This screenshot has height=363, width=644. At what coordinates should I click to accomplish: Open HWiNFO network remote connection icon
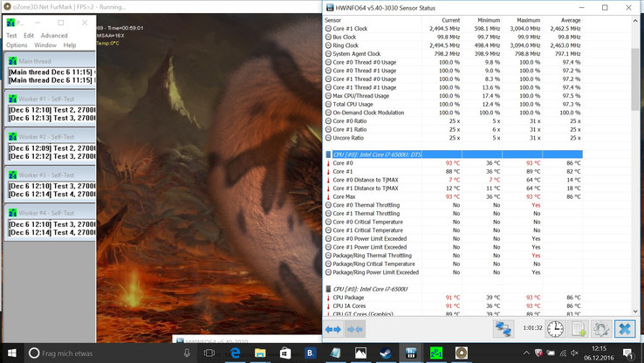pyautogui.click(x=504, y=329)
